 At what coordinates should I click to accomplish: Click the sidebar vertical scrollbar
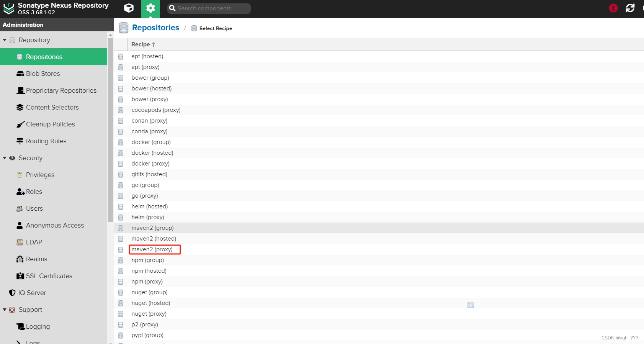[110, 129]
